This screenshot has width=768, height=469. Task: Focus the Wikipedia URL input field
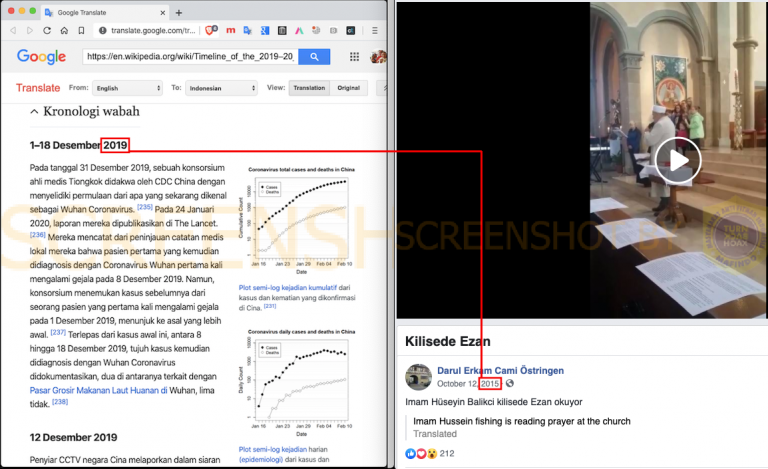pos(191,57)
